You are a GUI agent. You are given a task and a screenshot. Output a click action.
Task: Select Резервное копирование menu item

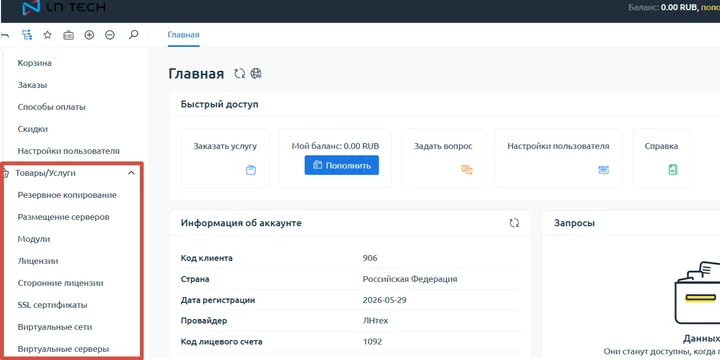[x=67, y=195]
